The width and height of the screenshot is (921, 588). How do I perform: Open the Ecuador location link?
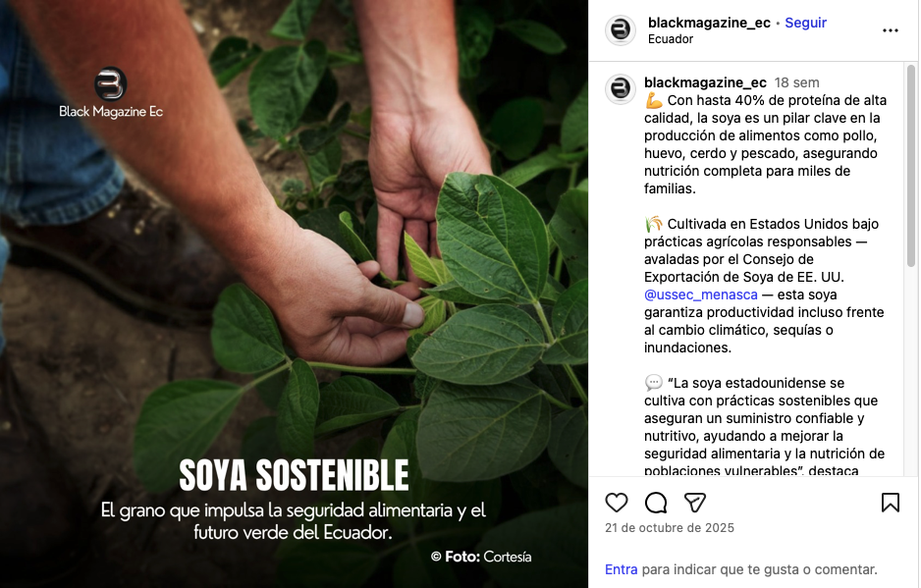pos(671,38)
